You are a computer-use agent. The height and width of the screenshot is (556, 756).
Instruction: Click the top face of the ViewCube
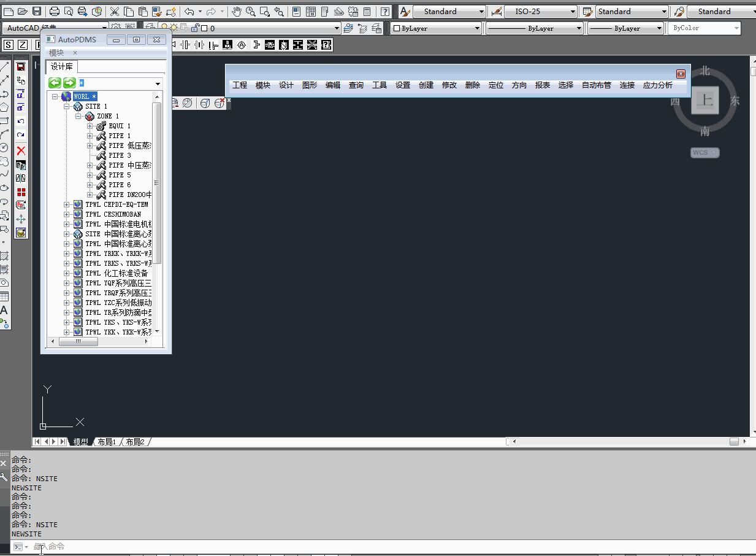click(x=704, y=101)
